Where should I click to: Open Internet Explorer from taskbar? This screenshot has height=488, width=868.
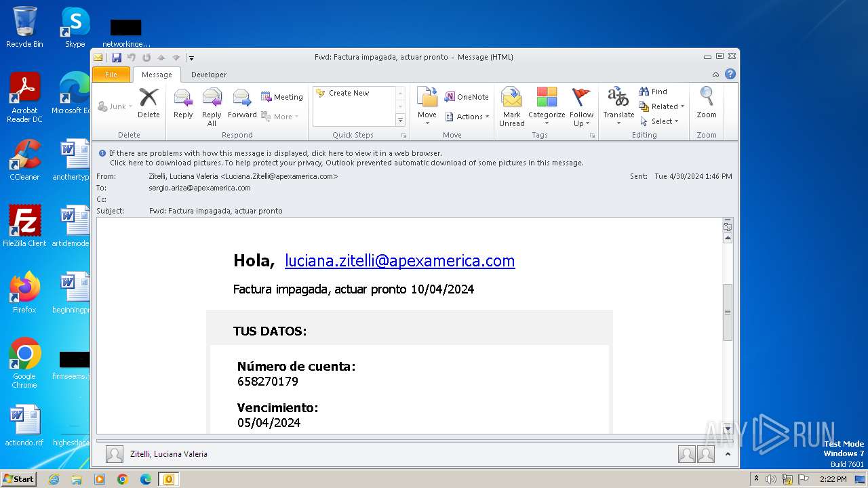[54, 479]
